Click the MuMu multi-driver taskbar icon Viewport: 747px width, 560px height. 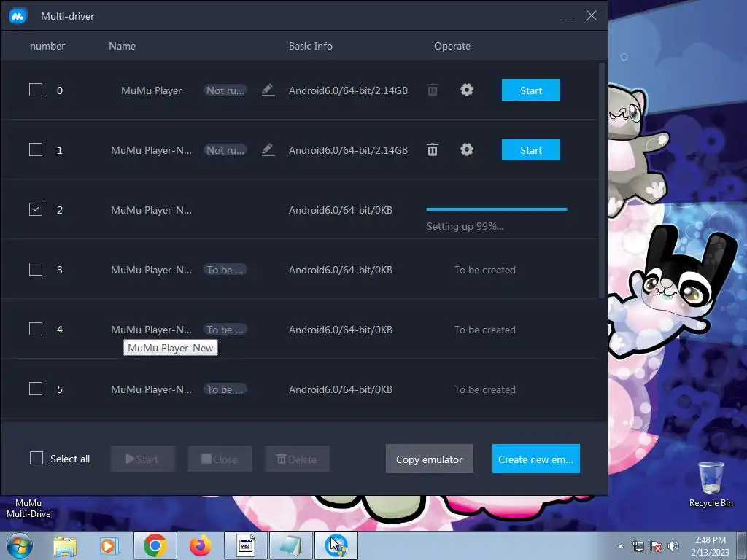336,545
